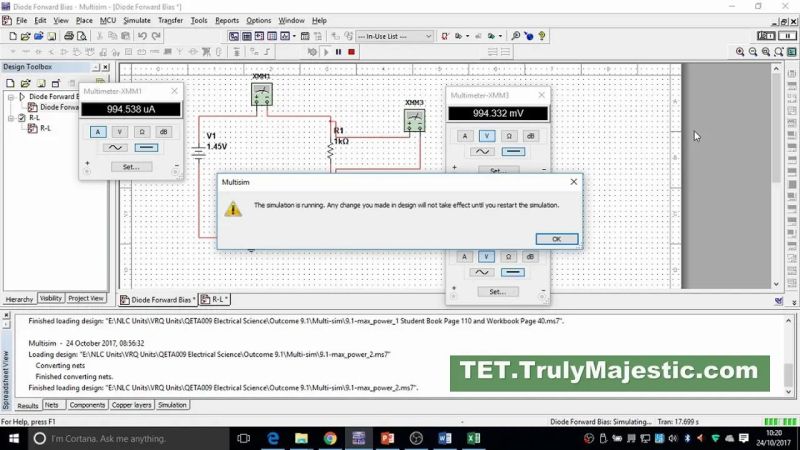Close the Multisim warning dialog
800x450 pixels.
pos(574,182)
